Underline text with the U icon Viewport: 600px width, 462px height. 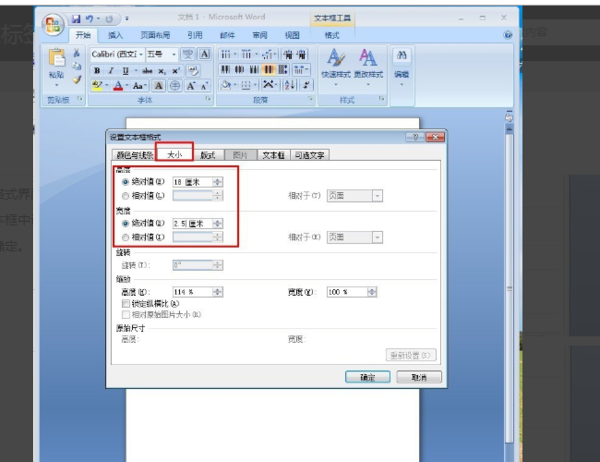[125, 71]
